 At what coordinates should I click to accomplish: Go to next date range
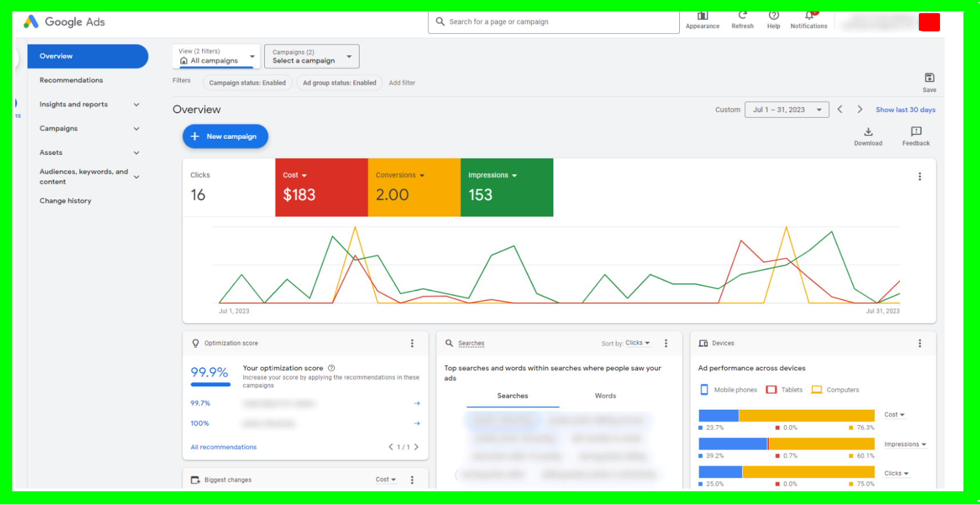point(859,109)
